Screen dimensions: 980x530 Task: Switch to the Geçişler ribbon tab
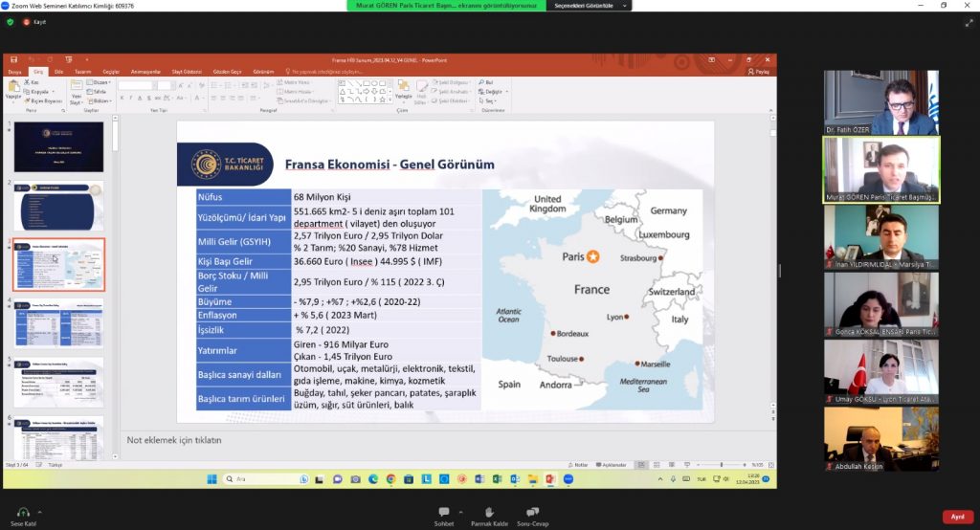point(111,72)
